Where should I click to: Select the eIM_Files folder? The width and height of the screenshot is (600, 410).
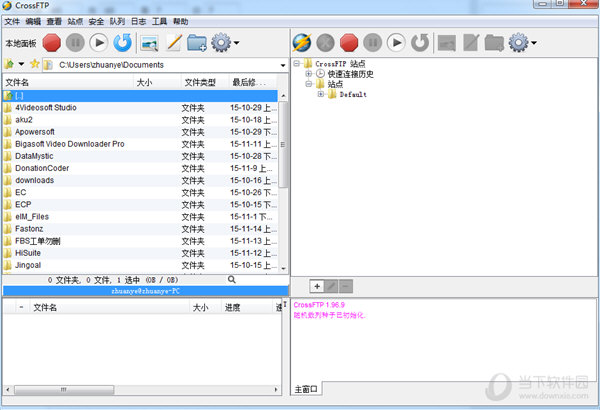click(140, 217)
